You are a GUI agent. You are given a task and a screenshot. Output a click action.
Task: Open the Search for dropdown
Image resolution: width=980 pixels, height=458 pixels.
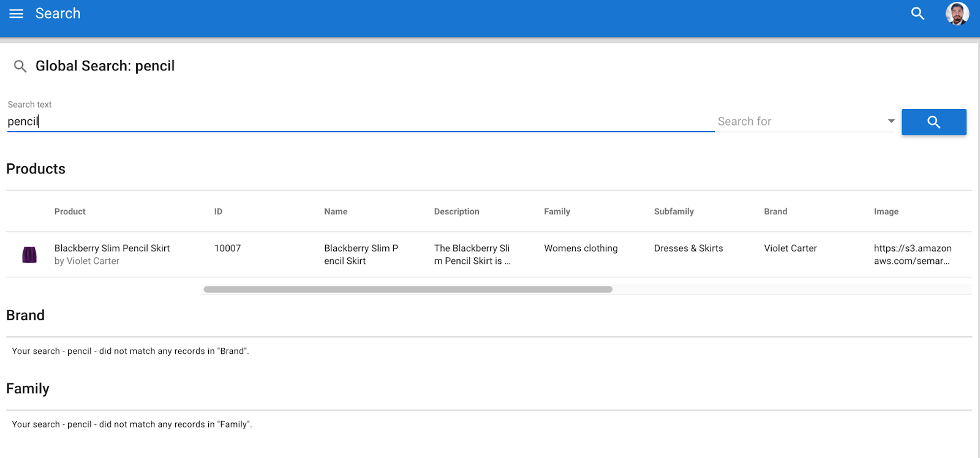805,121
